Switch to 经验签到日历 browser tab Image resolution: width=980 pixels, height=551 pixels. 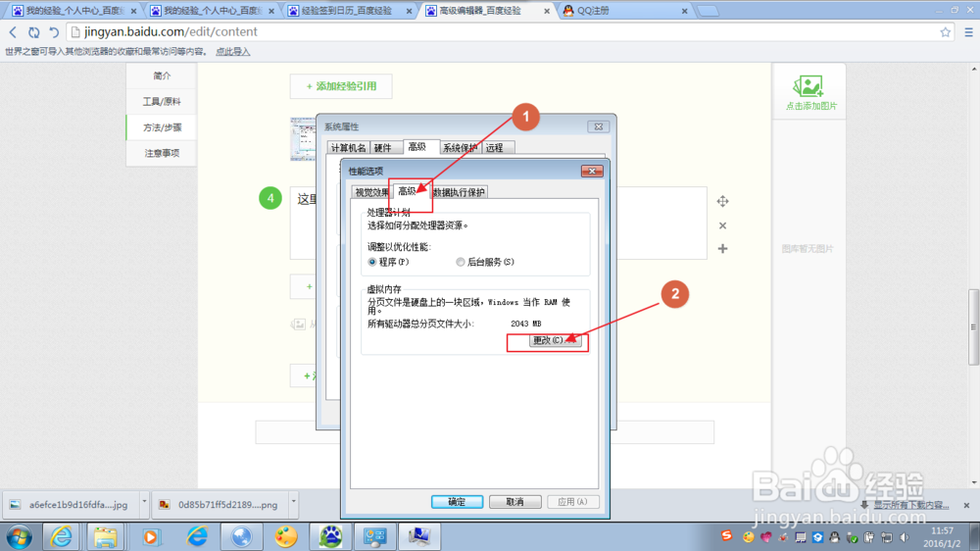347,11
